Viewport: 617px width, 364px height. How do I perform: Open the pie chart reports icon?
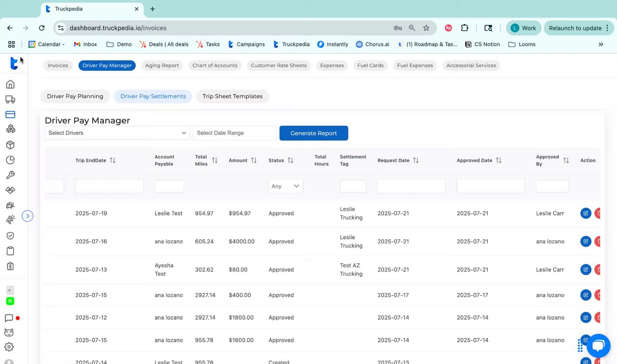(10, 160)
